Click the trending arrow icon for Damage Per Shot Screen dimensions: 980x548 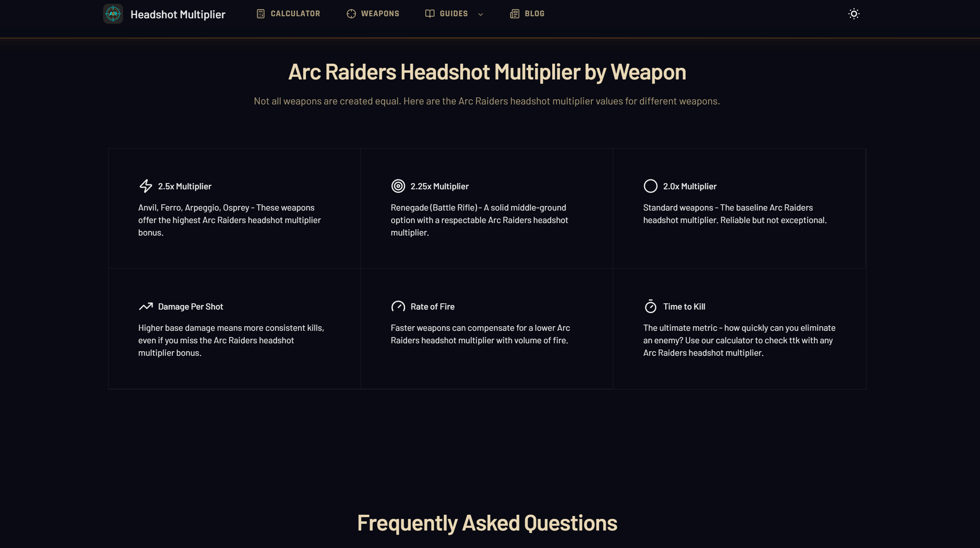tap(146, 306)
